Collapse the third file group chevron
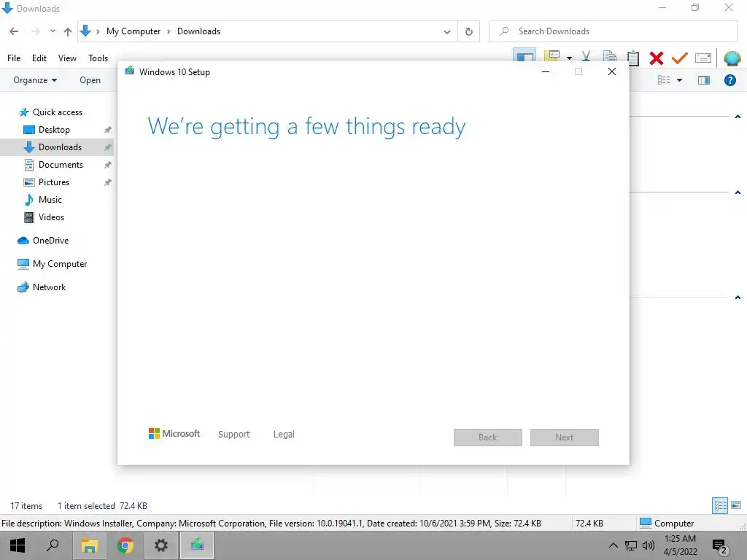The height and width of the screenshot is (560, 747). coord(738,297)
